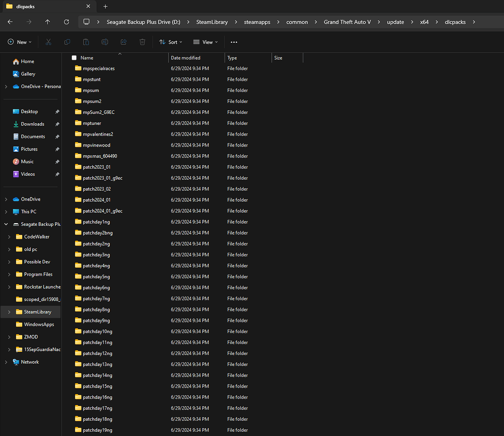
Task: Navigate up one folder level
Action: pos(48,22)
